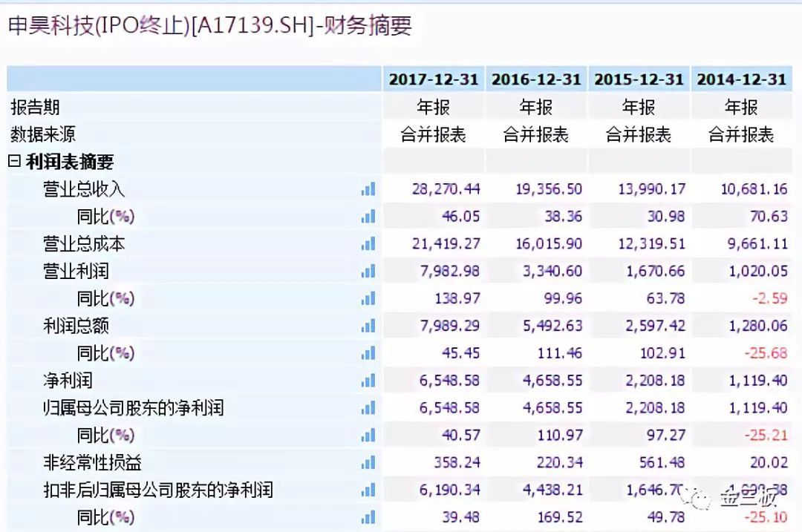This screenshot has width=802, height=532.
Task: Open chart icon for 利润总额 row
Action: [x=368, y=326]
